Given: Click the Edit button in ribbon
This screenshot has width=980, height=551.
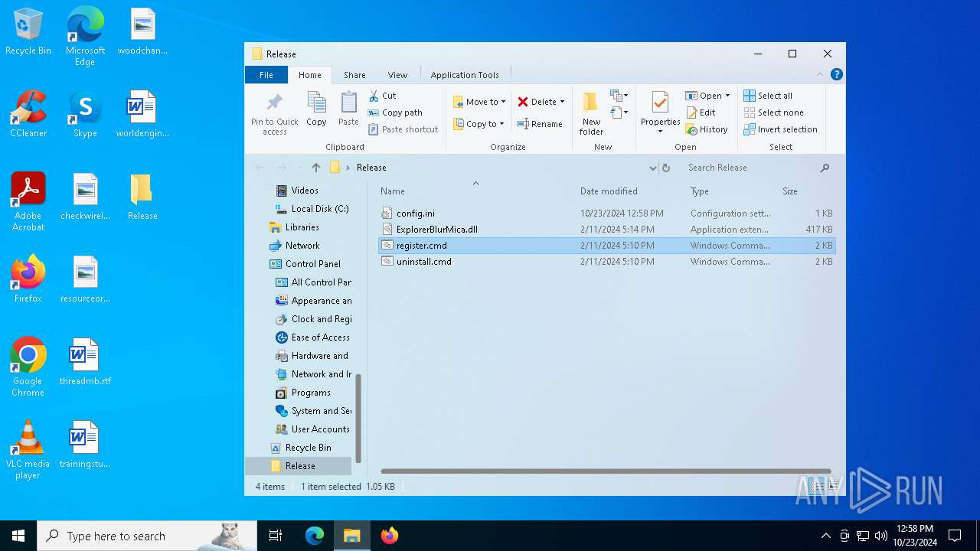Looking at the screenshot, I should coord(701,112).
